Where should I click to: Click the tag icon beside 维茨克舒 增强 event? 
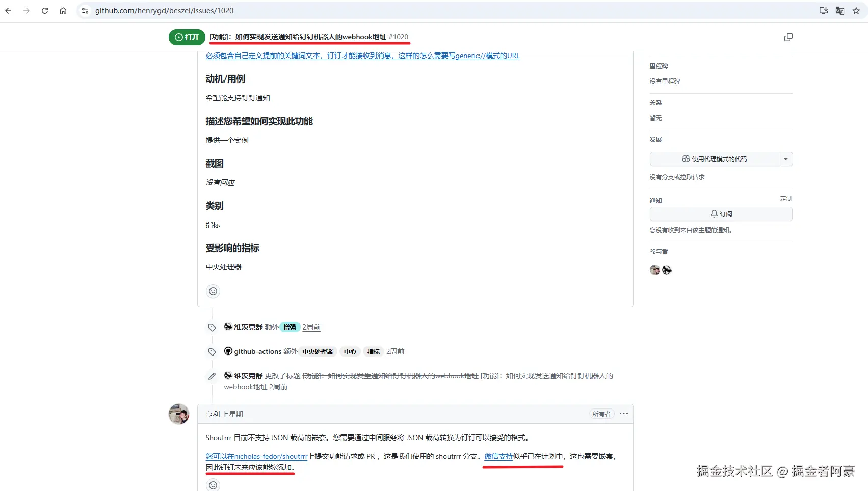point(212,328)
